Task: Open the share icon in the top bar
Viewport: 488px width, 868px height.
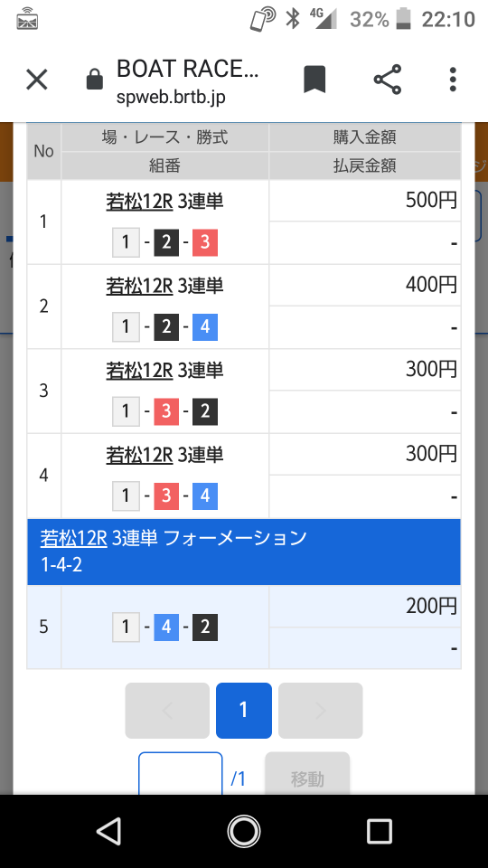Action: (x=388, y=80)
